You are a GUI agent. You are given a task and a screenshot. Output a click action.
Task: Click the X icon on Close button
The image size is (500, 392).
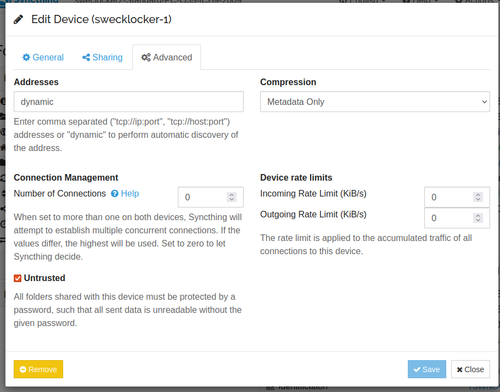click(x=460, y=370)
